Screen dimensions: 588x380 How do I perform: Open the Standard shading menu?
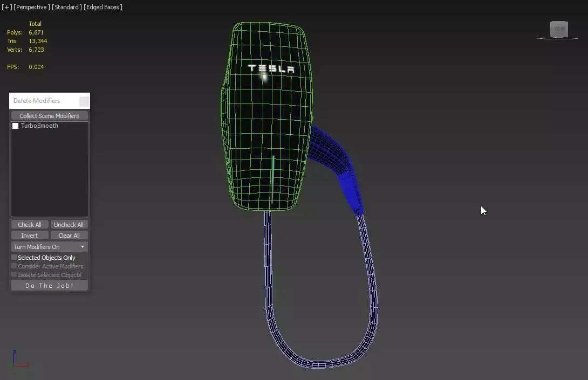(67, 7)
